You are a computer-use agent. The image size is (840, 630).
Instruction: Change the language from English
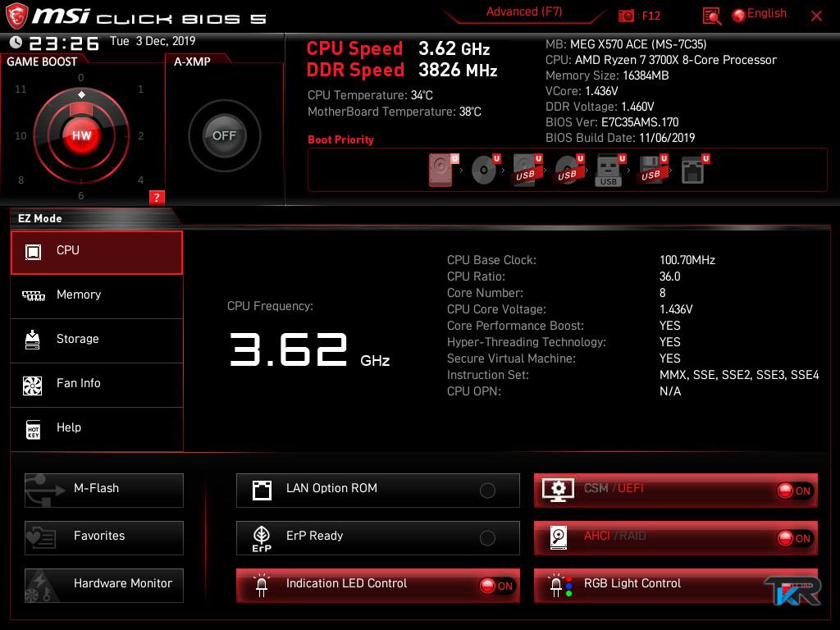point(767,14)
